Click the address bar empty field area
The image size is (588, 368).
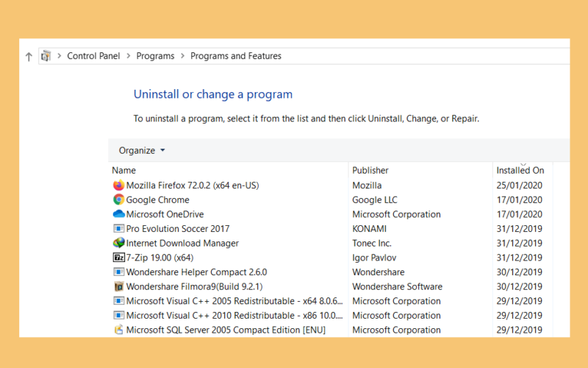(424, 56)
